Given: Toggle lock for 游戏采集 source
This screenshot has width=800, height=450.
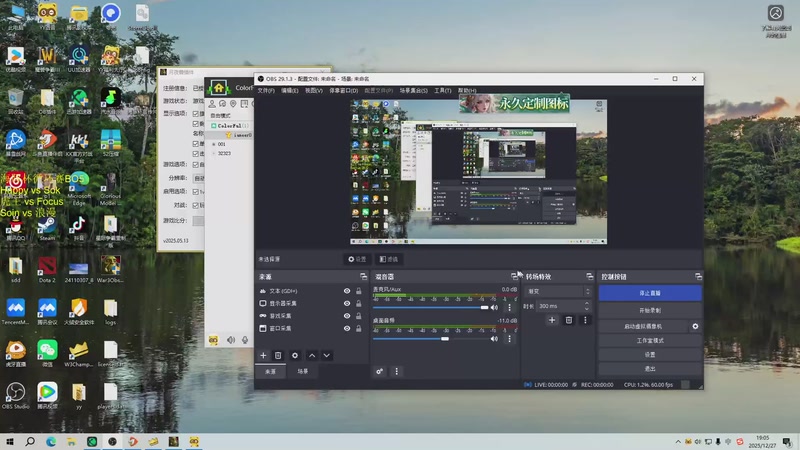Looking at the screenshot, I should pos(359,316).
